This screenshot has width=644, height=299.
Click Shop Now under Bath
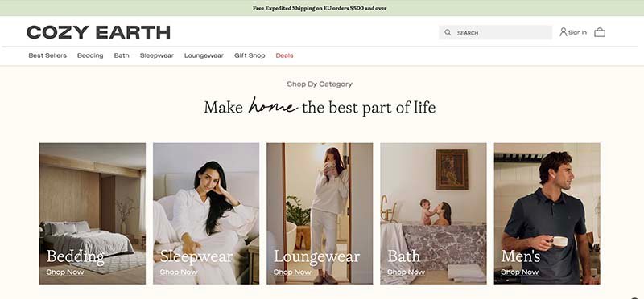click(x=407, y=272)
